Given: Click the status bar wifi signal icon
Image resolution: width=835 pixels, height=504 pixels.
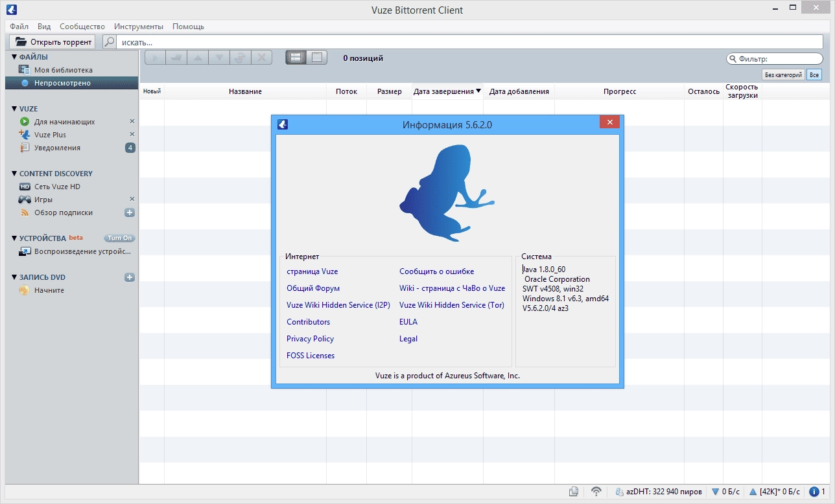Looking at the screenshot, I should (x=596, y=492).
